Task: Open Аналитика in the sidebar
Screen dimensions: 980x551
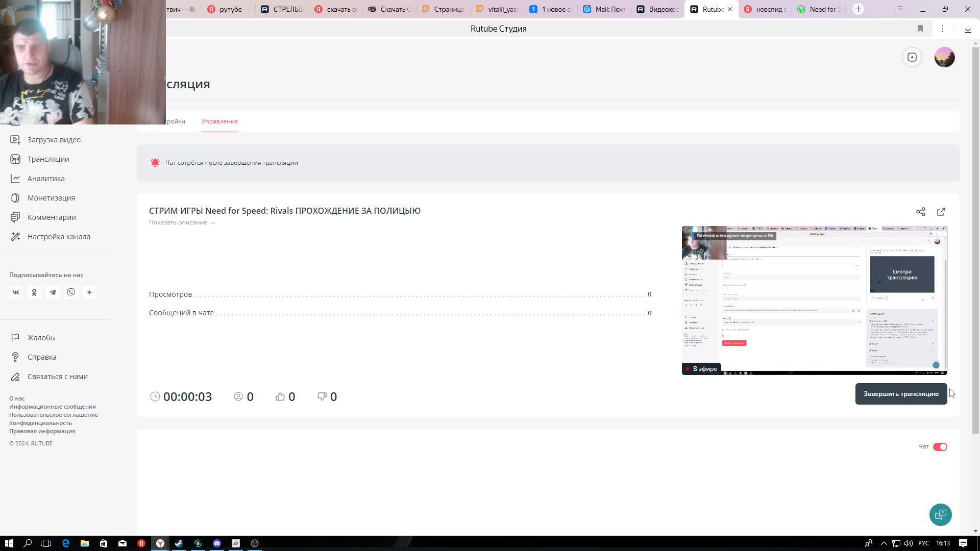Action: tap(46, 179)
